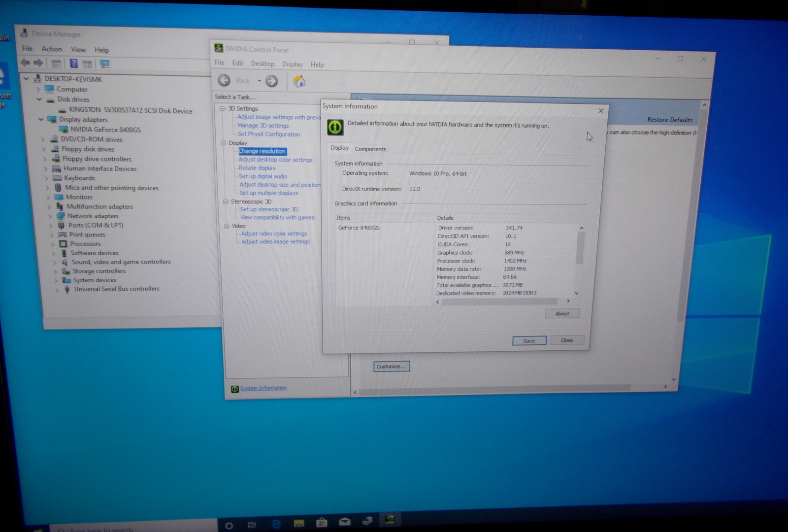Click the Save button in System Information
The width and height of the screenshot is (788, 532).
click(529, 341)
